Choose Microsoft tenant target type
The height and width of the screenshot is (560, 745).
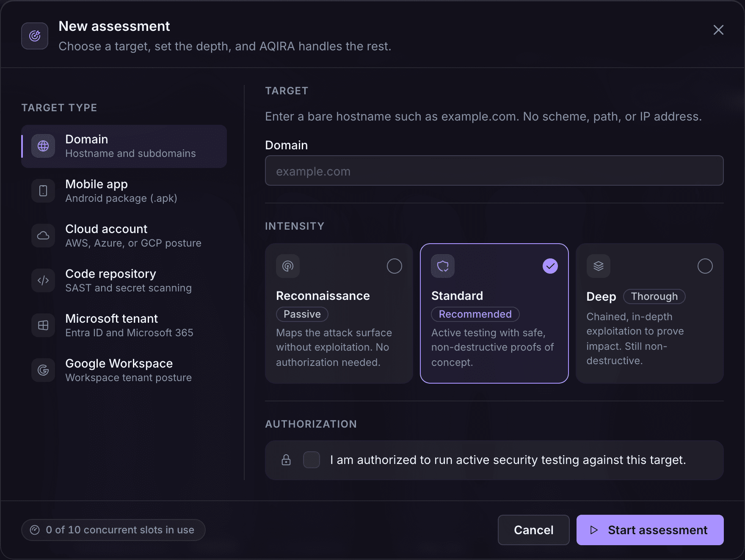(124, 326)
